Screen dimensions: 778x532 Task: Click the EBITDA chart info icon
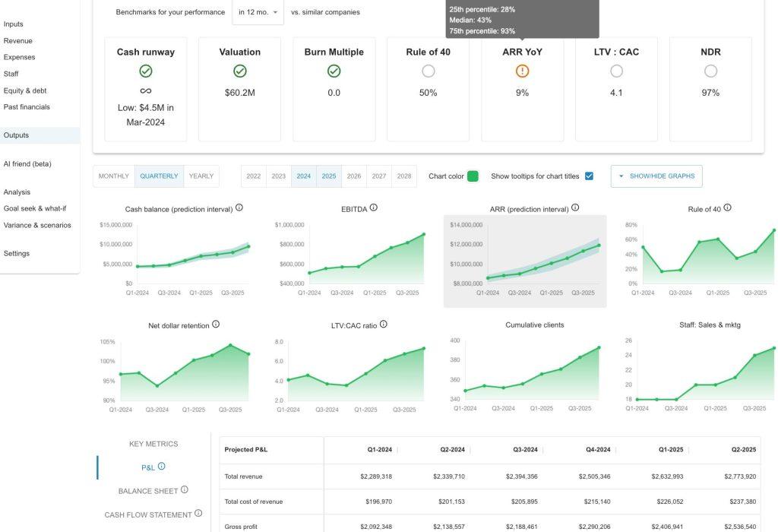pos(373,206)
